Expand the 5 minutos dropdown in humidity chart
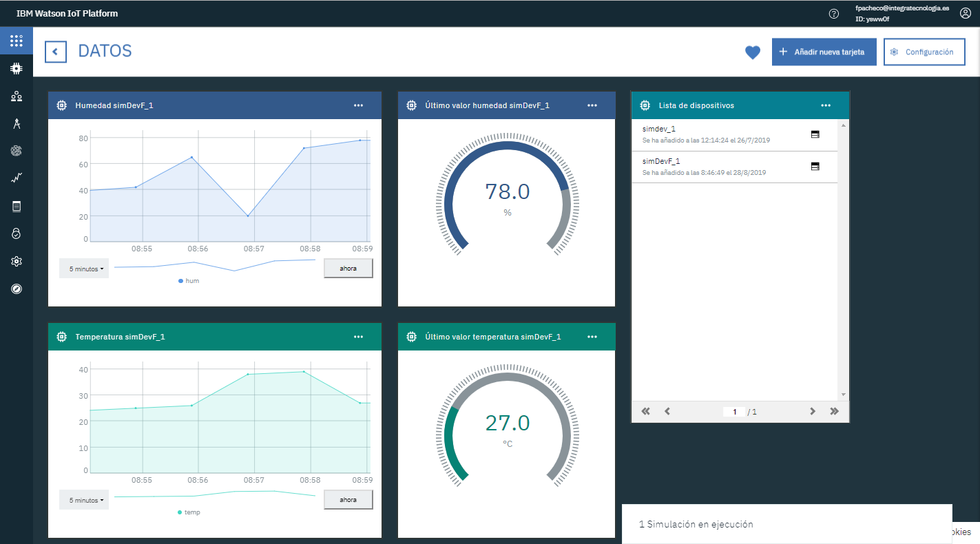The width and height of the screenshot is (980, 544). 85,269
